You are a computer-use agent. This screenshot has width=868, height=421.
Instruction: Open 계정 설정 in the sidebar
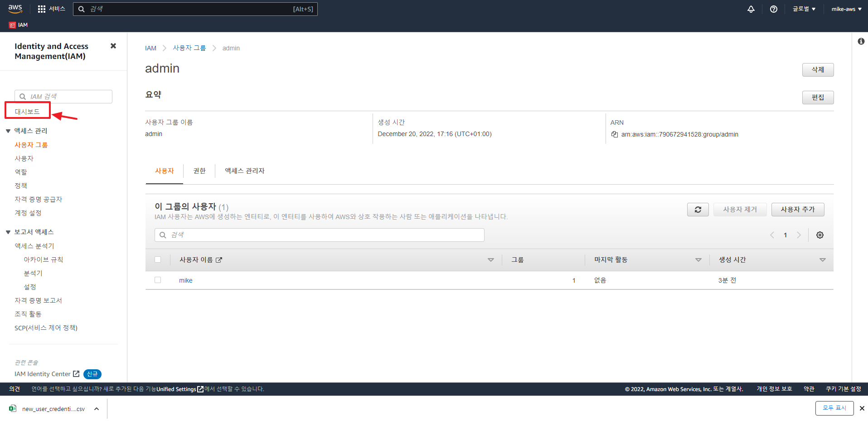(x=28, y=213)
